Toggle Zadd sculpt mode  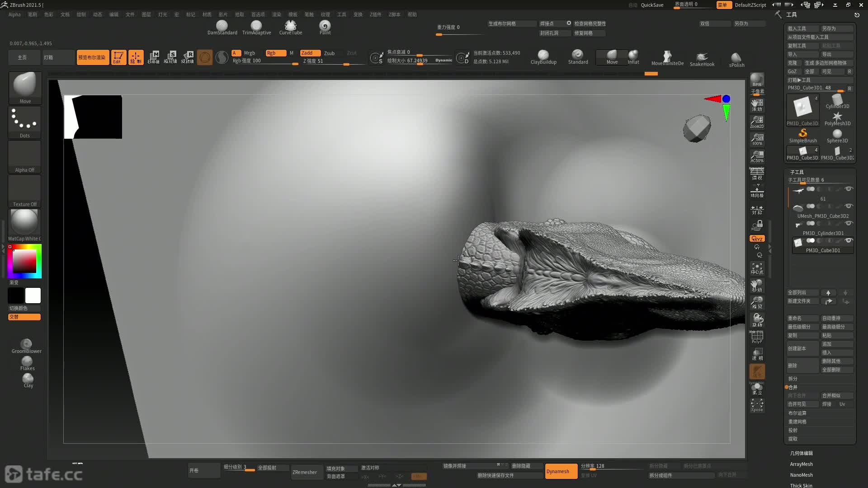point(310,53)
